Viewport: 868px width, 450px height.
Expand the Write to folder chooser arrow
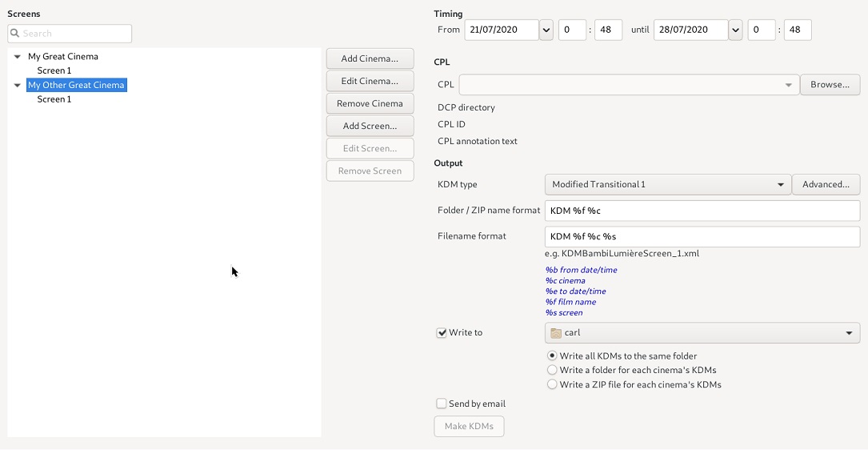tap(849, 333)
